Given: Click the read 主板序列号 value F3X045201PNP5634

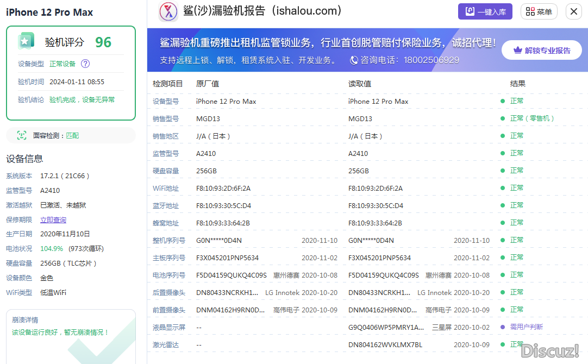Looking at the screenshot, I should tap(379, 258).
